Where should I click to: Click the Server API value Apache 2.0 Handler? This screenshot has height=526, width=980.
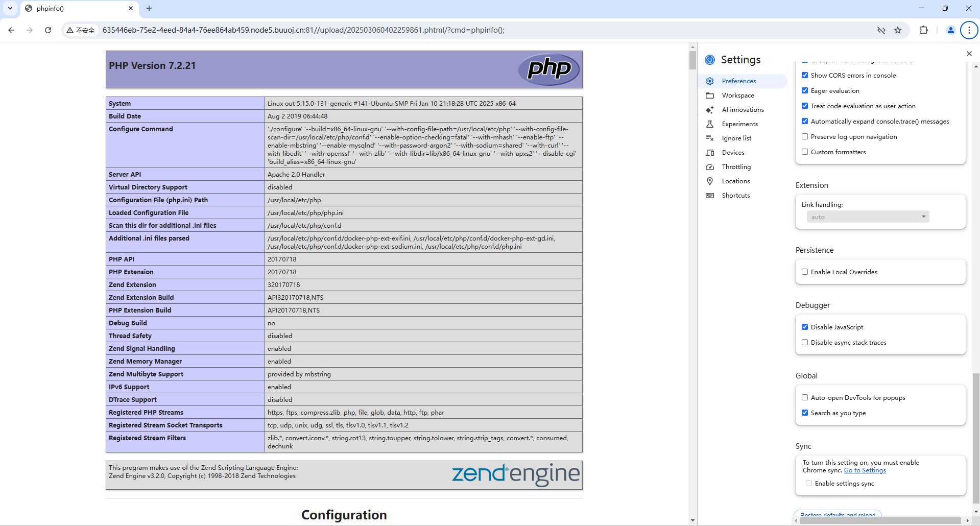296,175
